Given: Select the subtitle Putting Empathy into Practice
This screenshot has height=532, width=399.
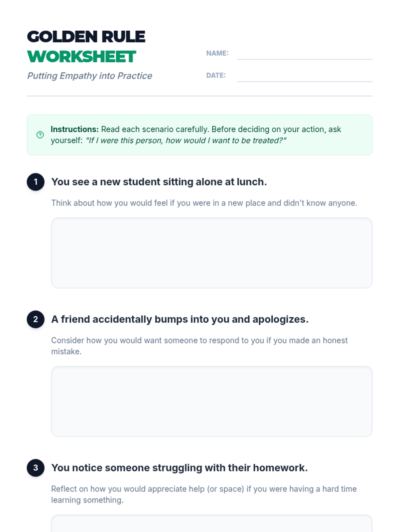Looking at the screenshot, I should [89, 76].
